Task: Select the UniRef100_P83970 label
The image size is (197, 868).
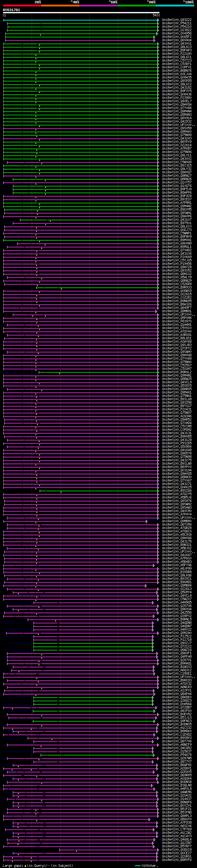Action: point(177,321)
